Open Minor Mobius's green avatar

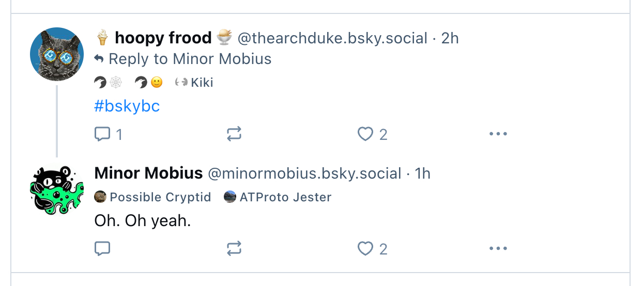(x=57, y=189)
